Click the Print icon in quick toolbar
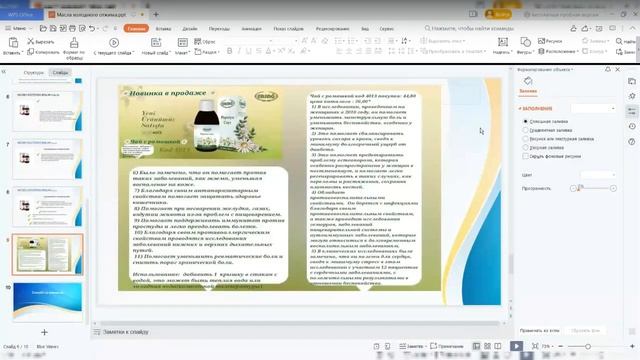The width and height of the screenshot is (640, 360). [72, 29]
